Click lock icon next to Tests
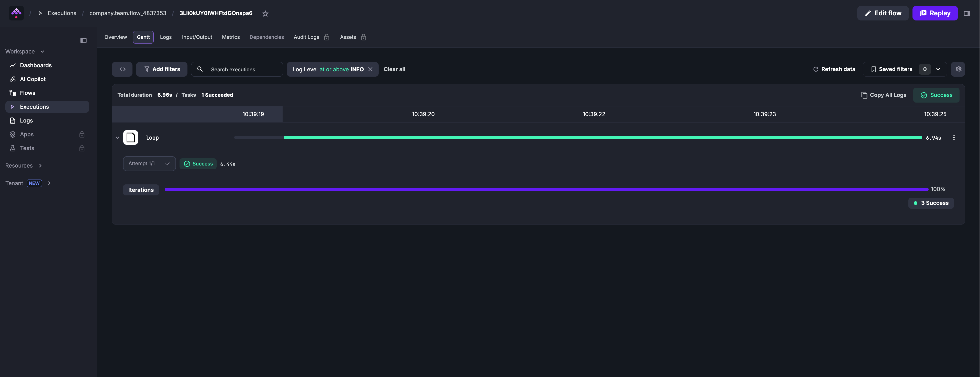This screenshot has height=377, width=980. point(82,148)
